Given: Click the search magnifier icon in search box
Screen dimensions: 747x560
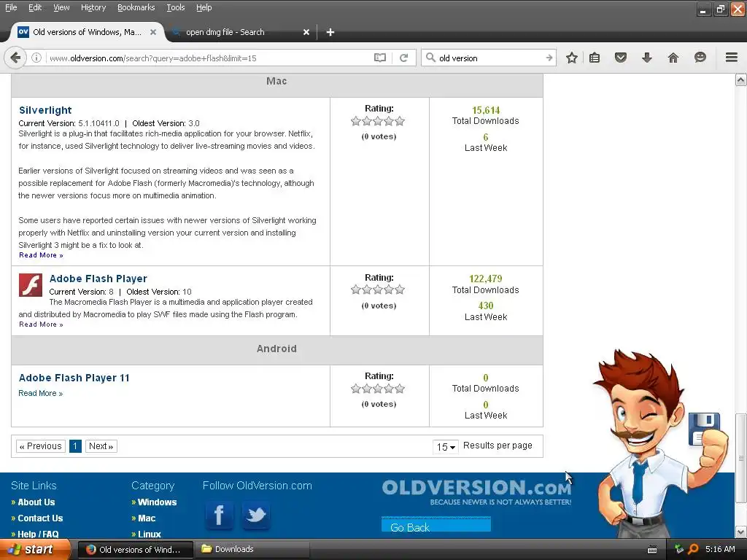Looking at the screenshot, I should [430, 58].
